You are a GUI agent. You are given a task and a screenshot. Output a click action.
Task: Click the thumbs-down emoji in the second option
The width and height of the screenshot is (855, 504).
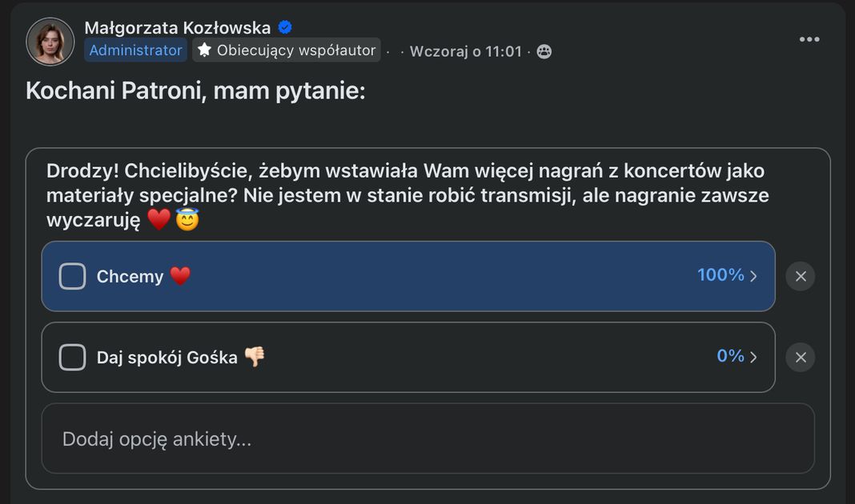click(x=255, y=357)
